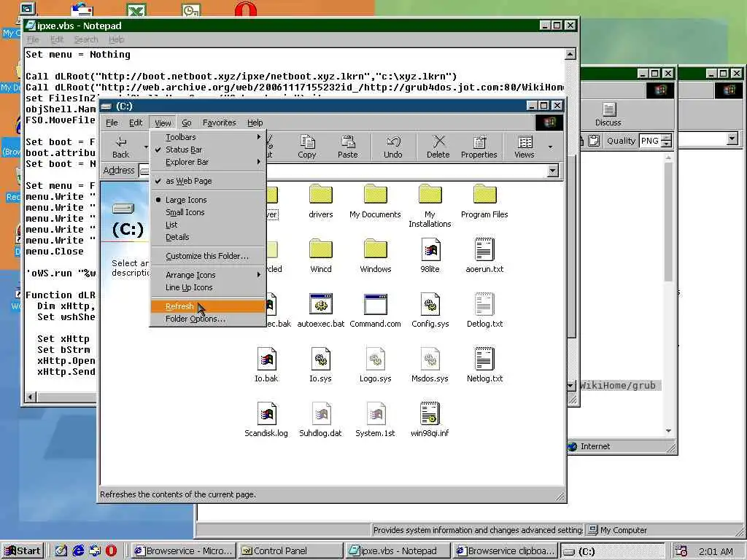Open the Go menu
This screenshot has height=560, width=747.
click(186, 122)
